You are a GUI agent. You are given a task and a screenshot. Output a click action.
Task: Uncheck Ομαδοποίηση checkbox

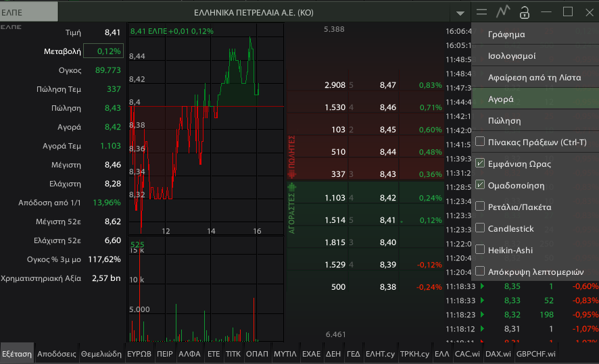point(480,184)
